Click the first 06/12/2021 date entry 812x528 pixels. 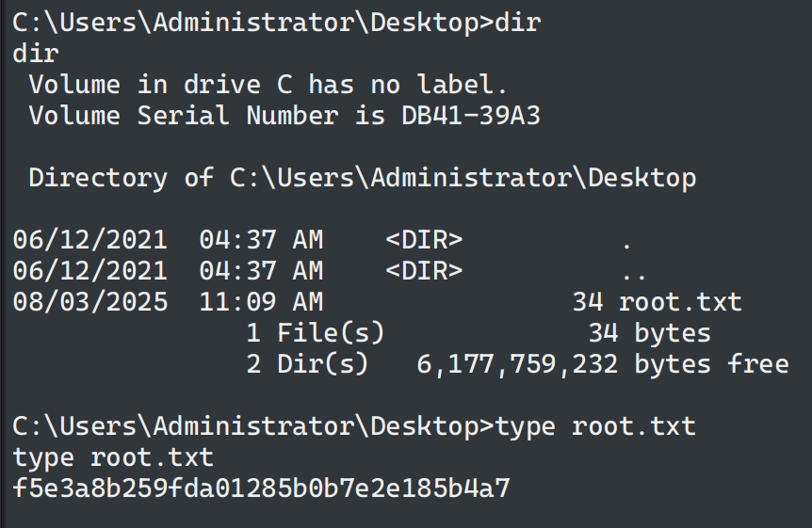pos(90,240)
